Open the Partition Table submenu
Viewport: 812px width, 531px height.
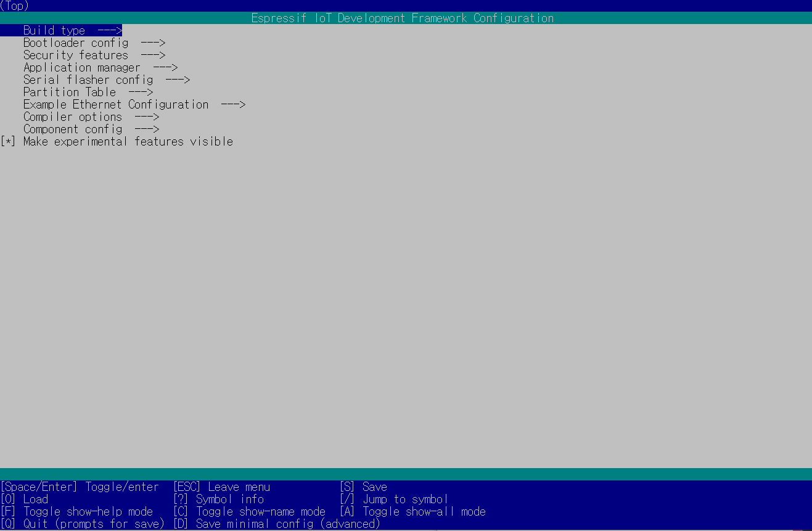coord(88,92)
